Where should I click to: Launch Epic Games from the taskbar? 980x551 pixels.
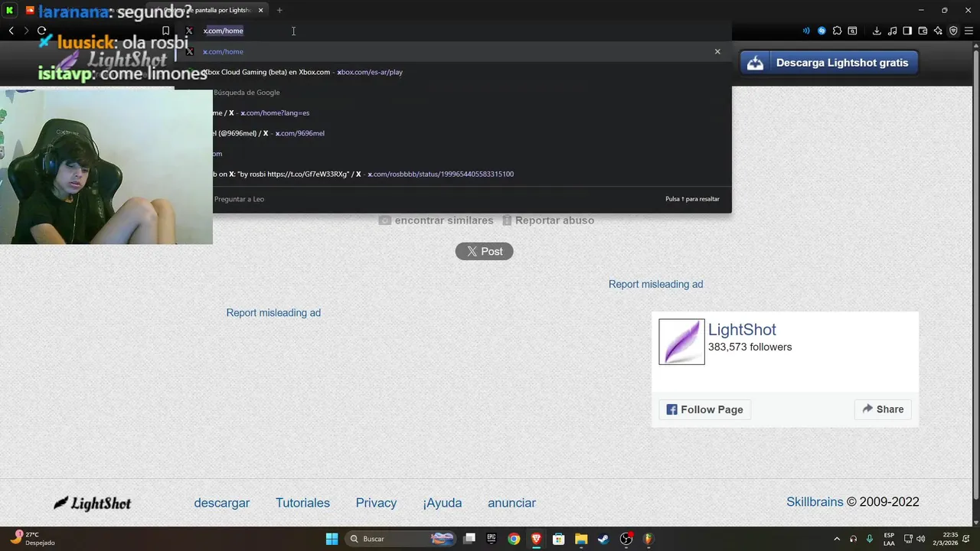(492, 539)
